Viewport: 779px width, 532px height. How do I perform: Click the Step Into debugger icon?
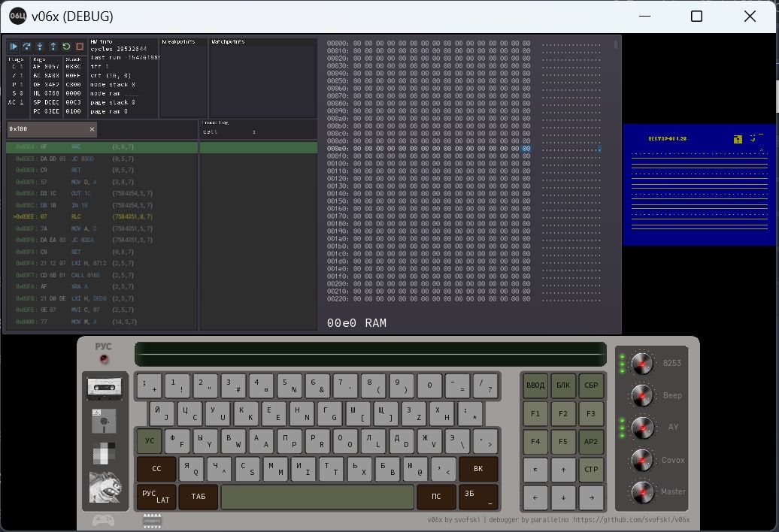40,47
